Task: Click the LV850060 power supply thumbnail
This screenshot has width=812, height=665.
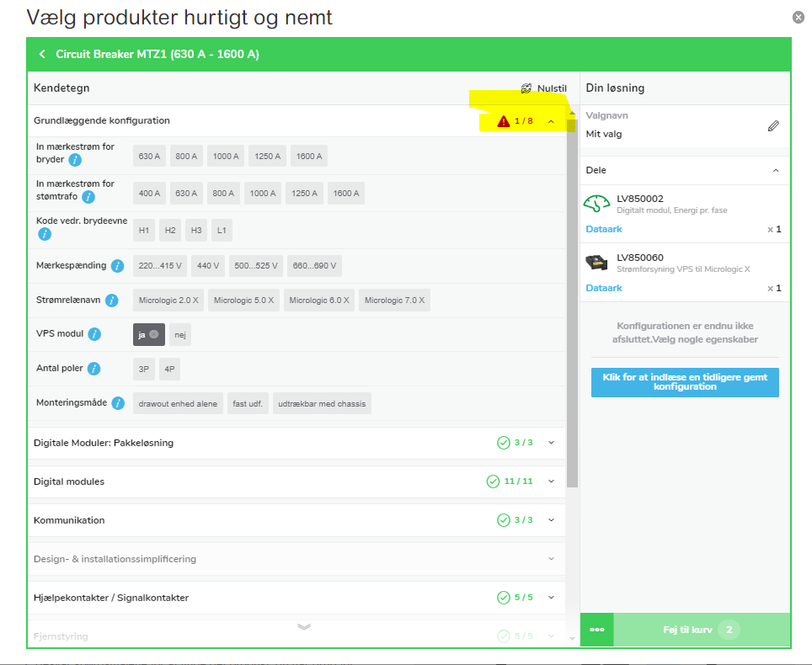Action: pos(596,263)
